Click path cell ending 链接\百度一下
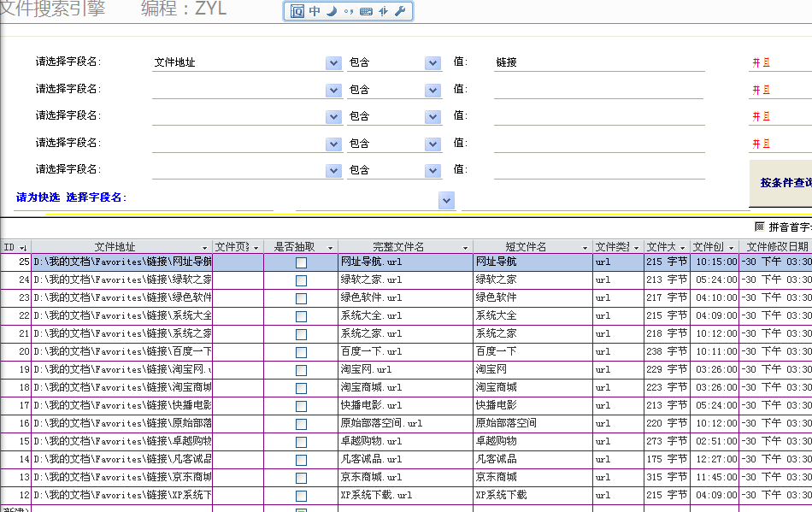812x512 pixels. tap(122, 351)
